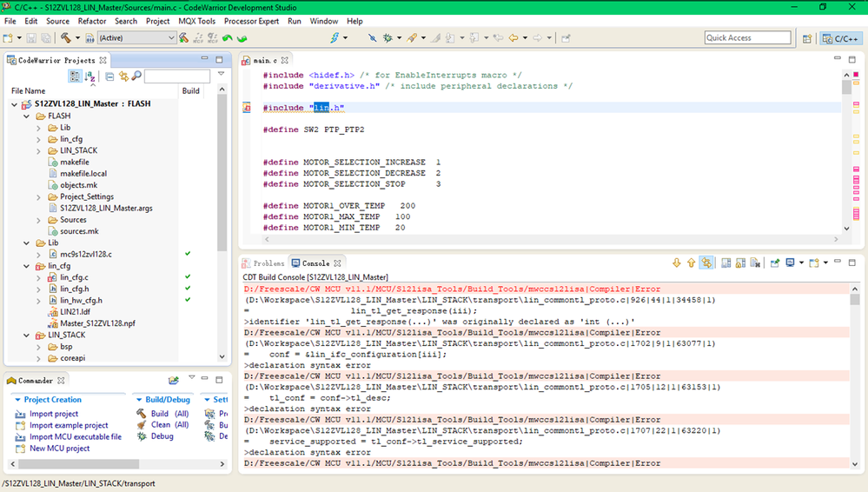Click in the Quick Access field
Viewport: 868px width, 492px height.
pos(747,37)
